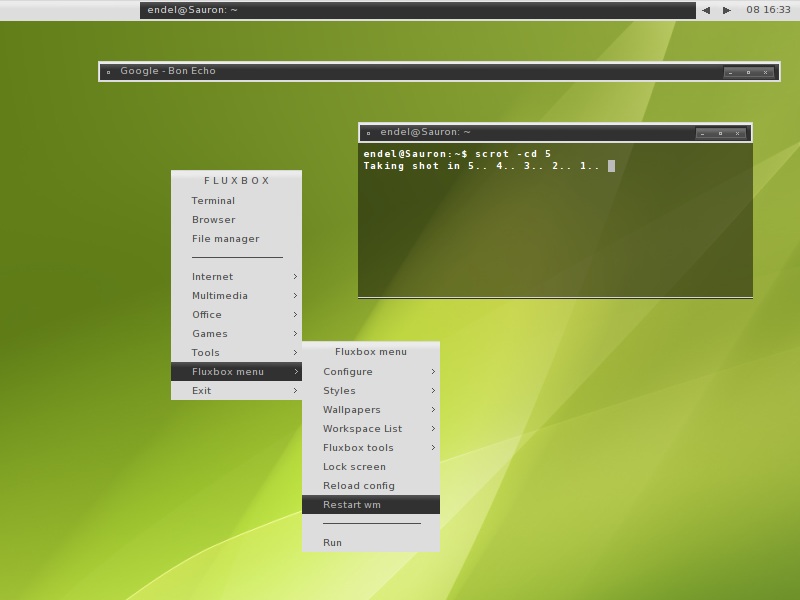This screenshot has width=800, height=600.
Task: Click the sticky icon in Bon Echo titlebar
Action: tap(108, 72)
